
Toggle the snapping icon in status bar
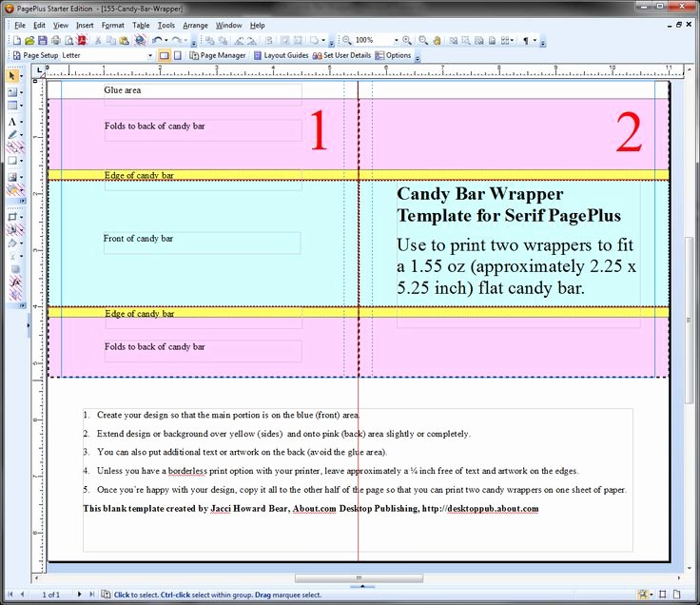click(x=643, y=595)
